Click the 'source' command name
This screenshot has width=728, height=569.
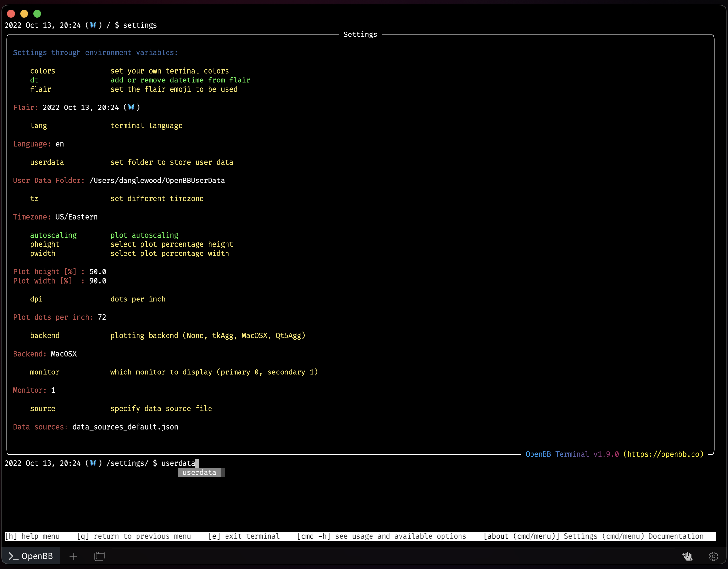pyautogui.click(x=43, y=409)
